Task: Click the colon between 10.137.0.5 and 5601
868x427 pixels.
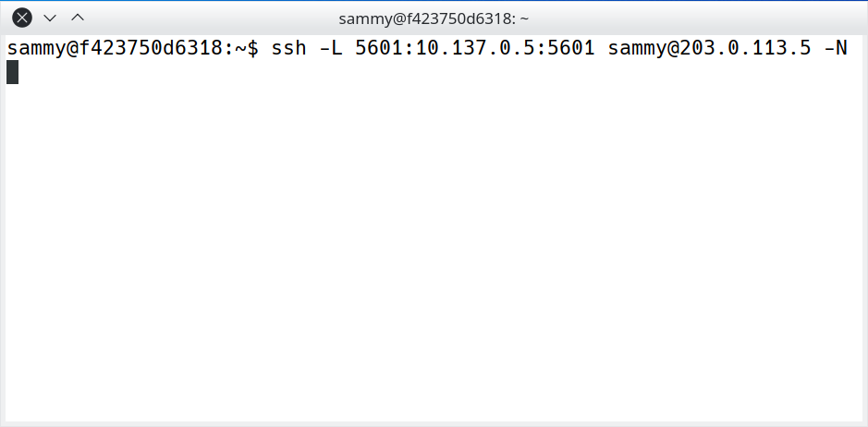Action: [541, 48]
